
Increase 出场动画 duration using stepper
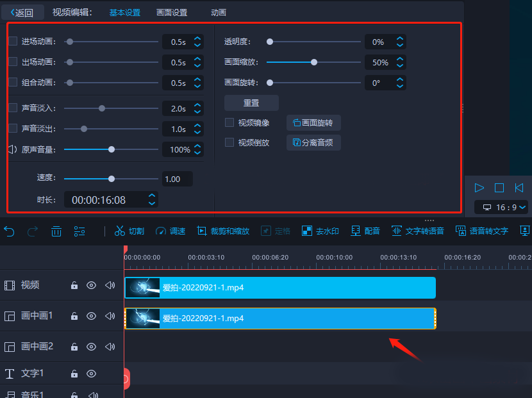coord(197,59)
